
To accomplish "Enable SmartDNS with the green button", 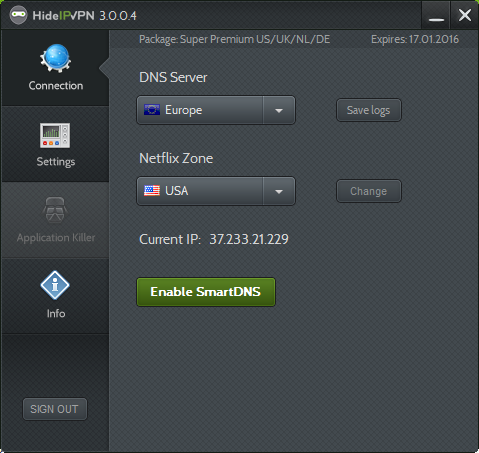I will (x=206, y=292).
